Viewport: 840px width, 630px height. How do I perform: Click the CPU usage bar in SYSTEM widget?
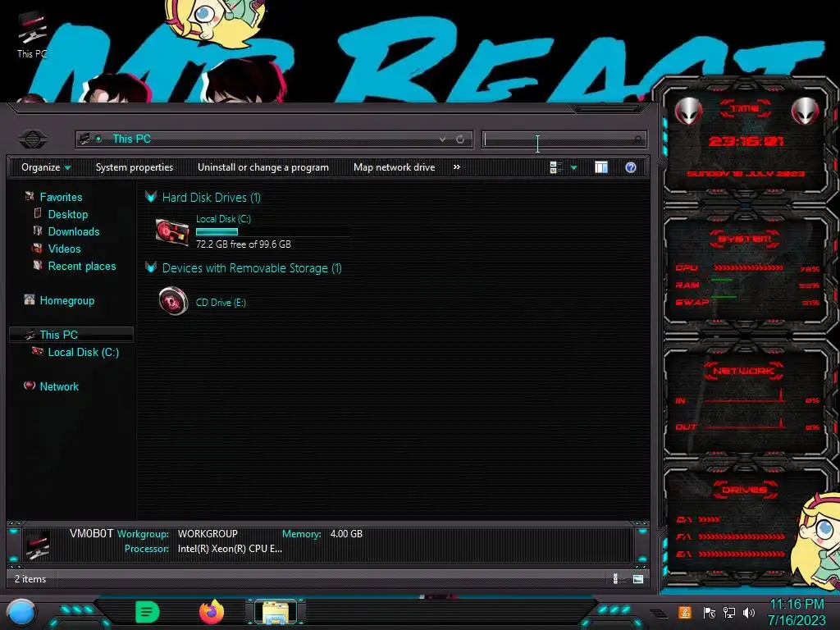tap(748, 268)
